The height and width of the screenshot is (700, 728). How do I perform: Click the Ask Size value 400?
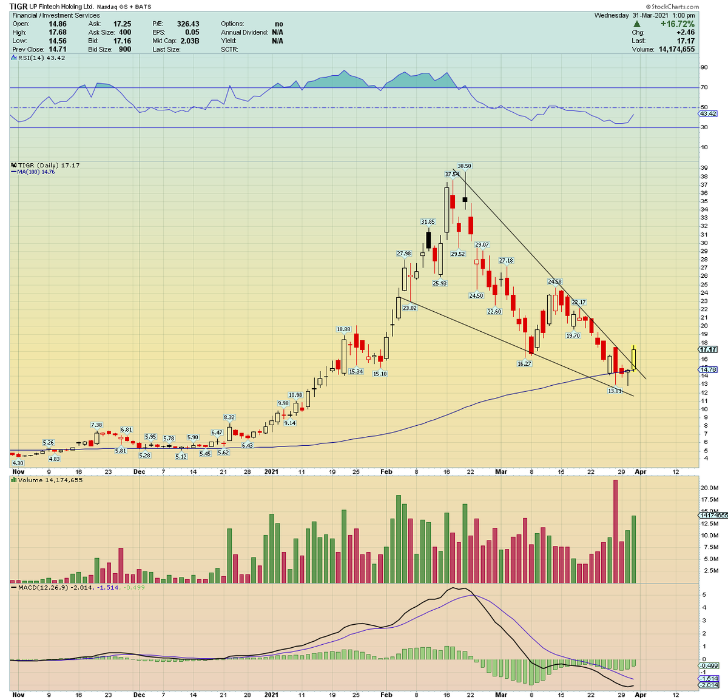click(125, 33)
